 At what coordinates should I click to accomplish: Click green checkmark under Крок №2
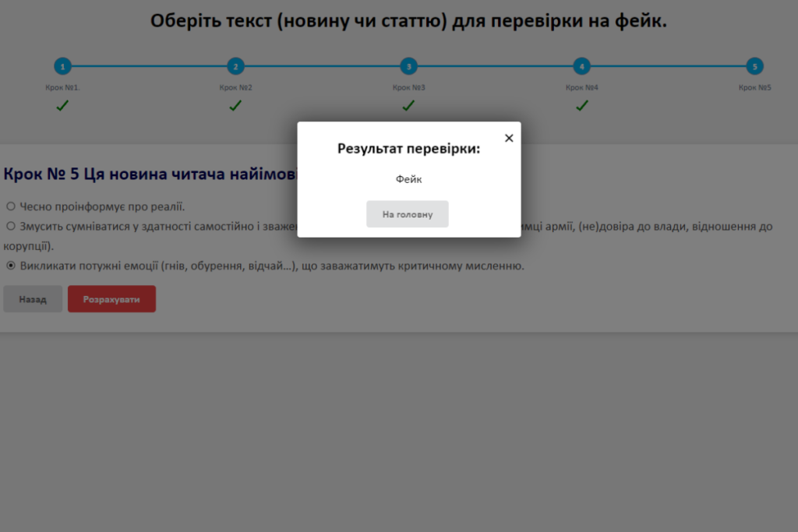235,105
